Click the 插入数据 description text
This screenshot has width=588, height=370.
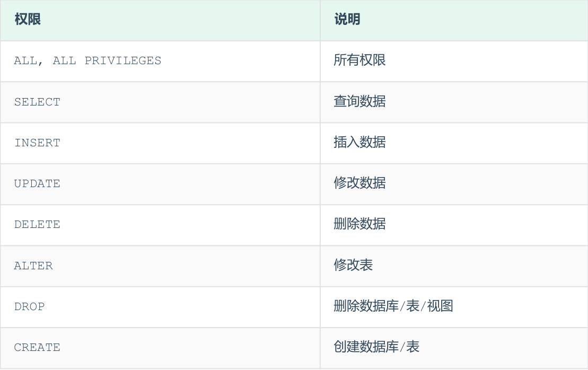359,142
